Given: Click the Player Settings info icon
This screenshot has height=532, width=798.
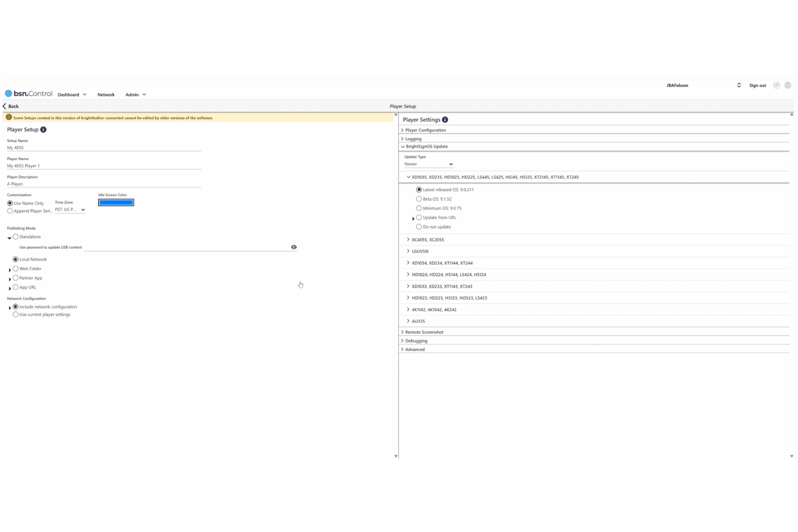Looking at the screenshot, I should (445, 120).
